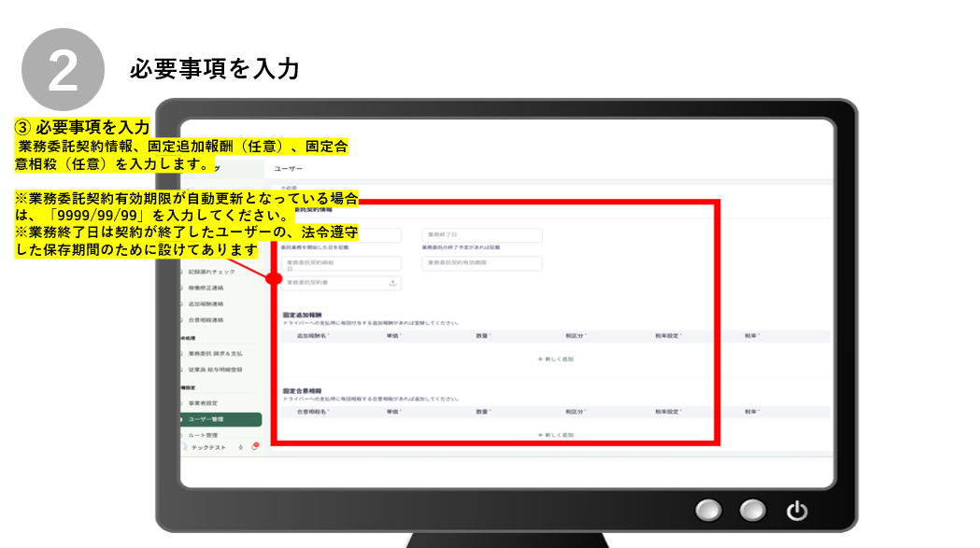This screenshot has height=548, width=980.
Task: Click the 業務終了日 date field
Action: [x=481, y=235]
